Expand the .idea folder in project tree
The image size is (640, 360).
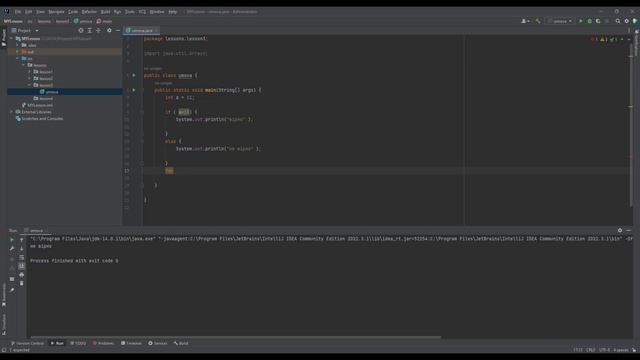[x=18, y=45]
